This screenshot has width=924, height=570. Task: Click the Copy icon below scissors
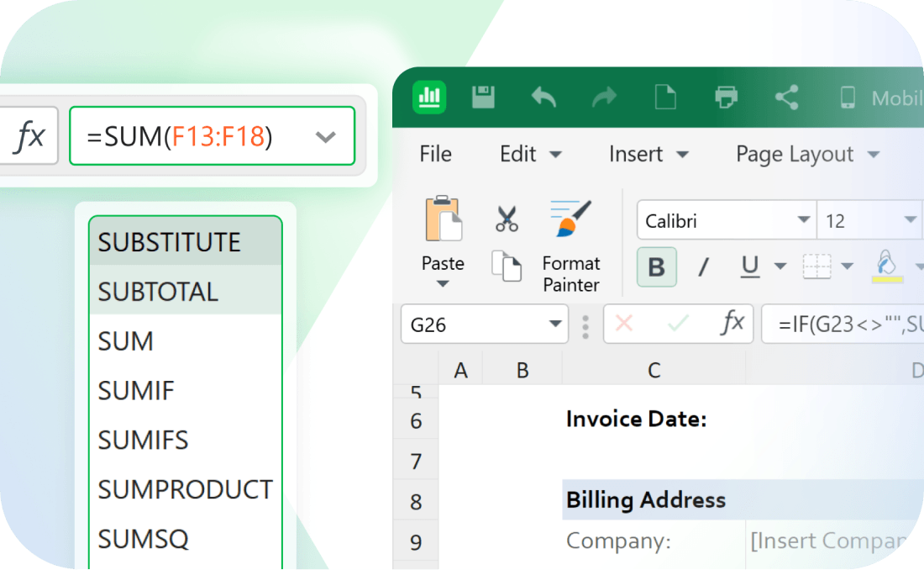coord(507,267)
